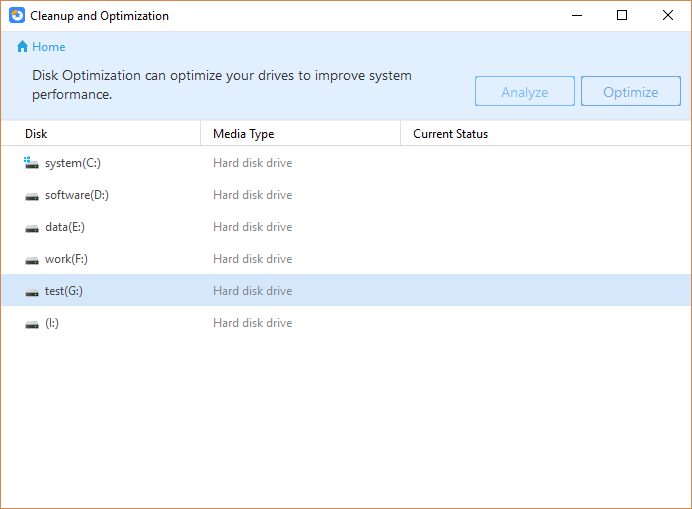Click the data(E:) drive icon
692x509 pixels.
pos(32,227)
